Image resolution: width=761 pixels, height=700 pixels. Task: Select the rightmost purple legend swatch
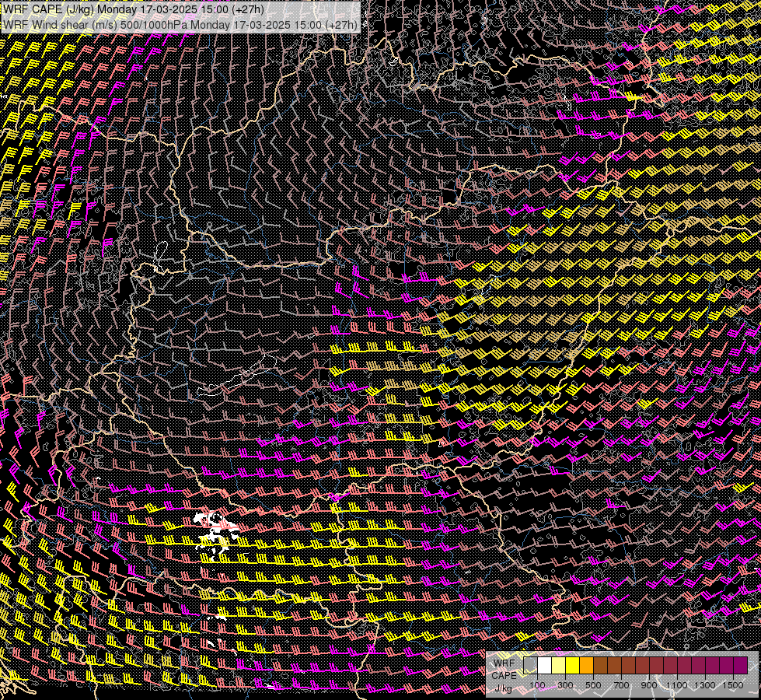click(x=740, y=666)
